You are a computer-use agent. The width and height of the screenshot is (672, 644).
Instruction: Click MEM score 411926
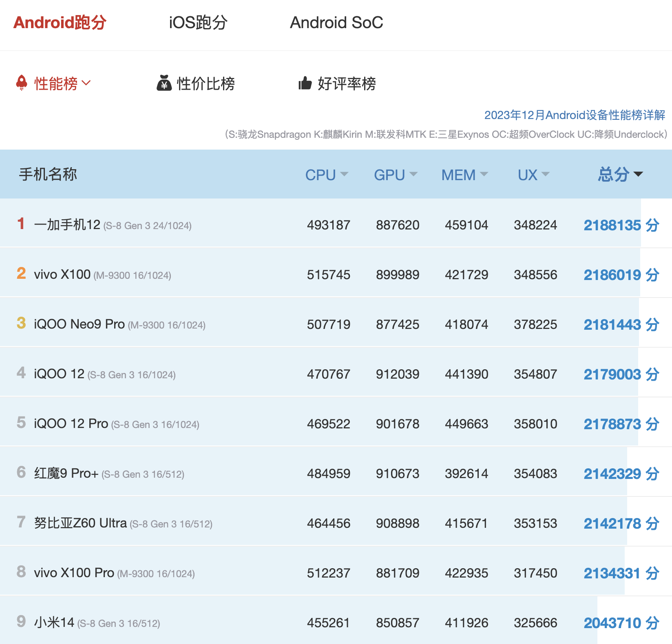466,623
